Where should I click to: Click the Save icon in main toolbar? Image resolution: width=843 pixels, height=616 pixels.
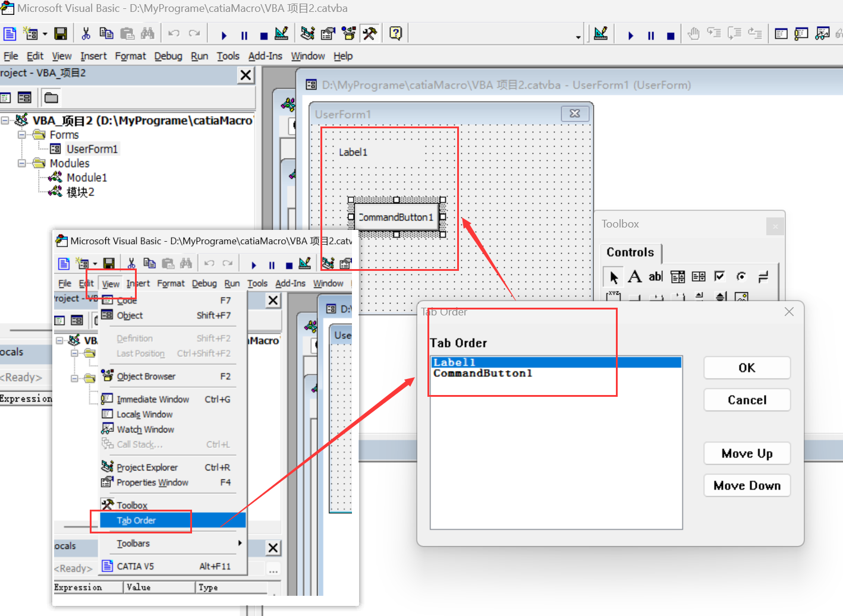tap(61, 34)
